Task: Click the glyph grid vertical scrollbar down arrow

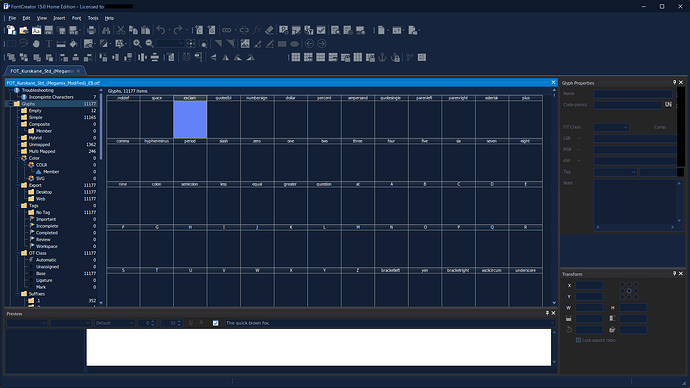Action: tap(554, 303)
